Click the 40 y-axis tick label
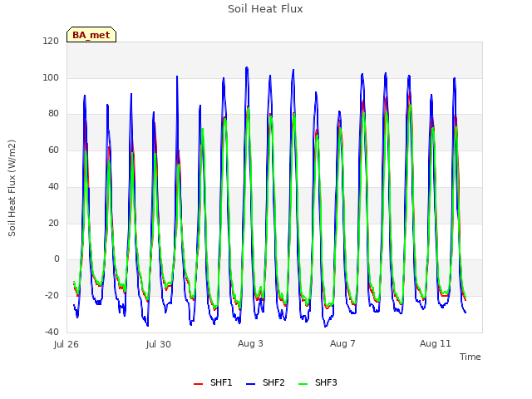 click(x=53, y=186)
